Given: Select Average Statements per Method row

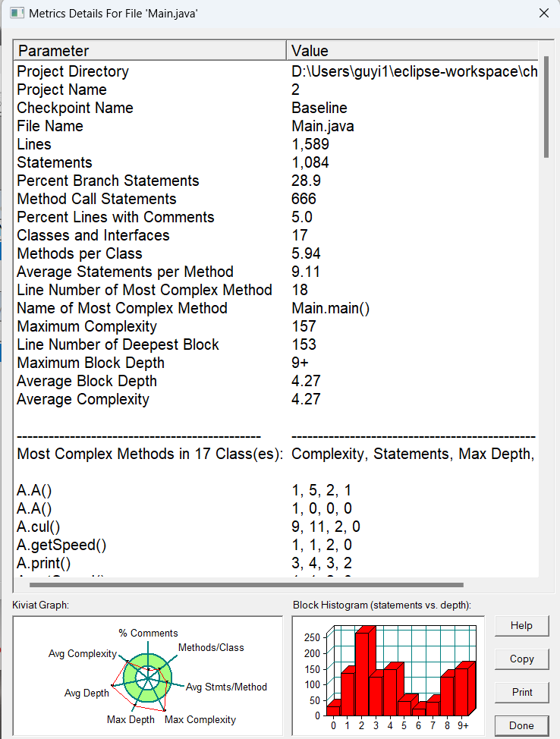Looking at the screenshot, I should pyautogui.click(x=275, y=272).
